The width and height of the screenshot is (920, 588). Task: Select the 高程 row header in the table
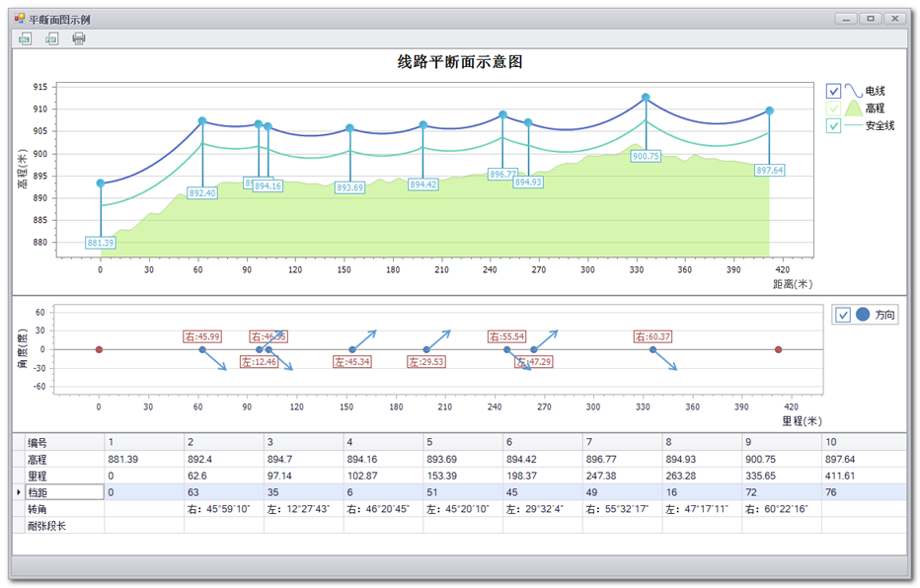[x=64, y=460]
